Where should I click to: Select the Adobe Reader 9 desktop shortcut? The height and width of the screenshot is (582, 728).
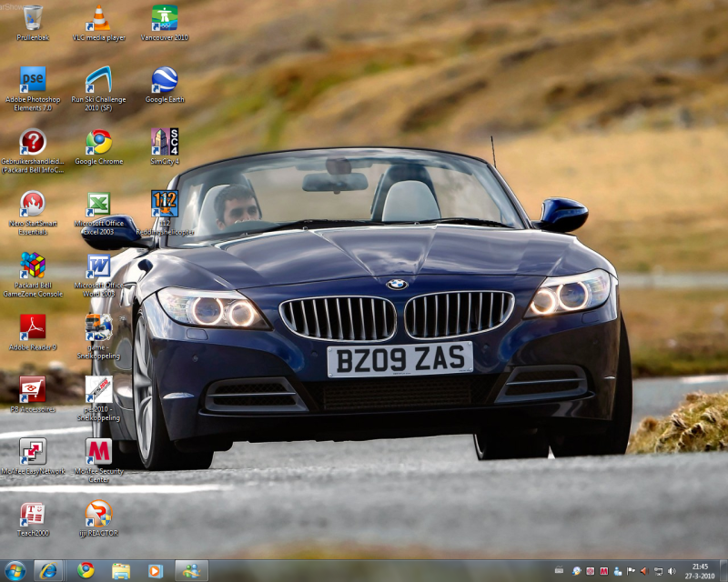pos(33,332)
